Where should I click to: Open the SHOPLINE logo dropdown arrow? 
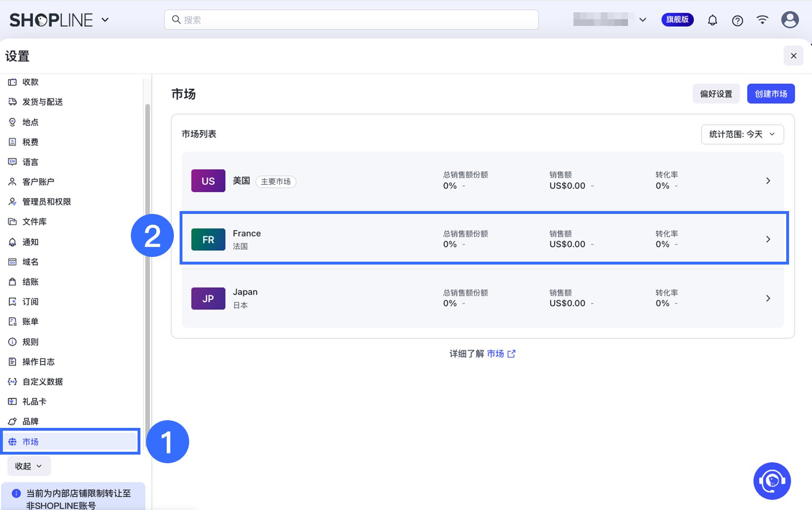pyautogui.click(x=106, y=20)
